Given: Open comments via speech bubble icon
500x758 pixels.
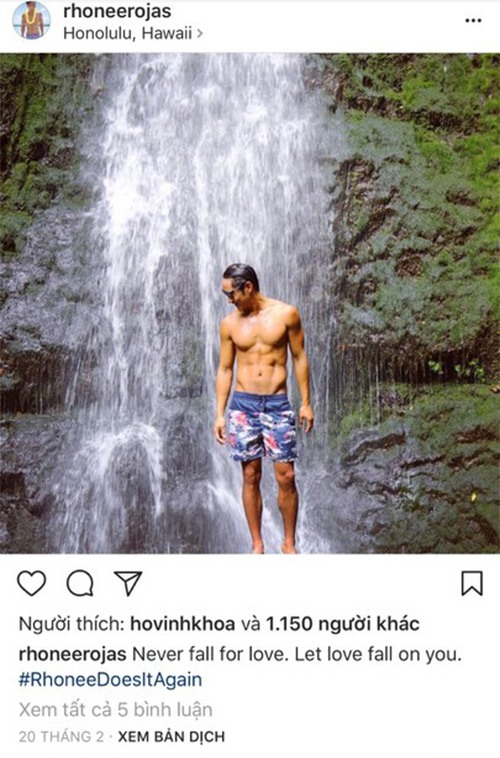Looking at the screenshot, I should tap(80, 583).
